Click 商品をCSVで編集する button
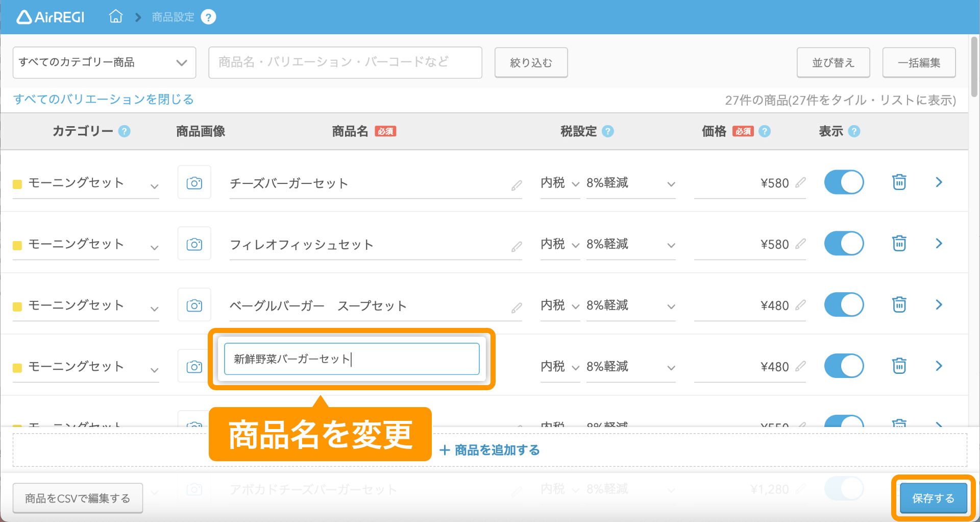The width and height of the screenshot is (980, 522). click(78, 498)
